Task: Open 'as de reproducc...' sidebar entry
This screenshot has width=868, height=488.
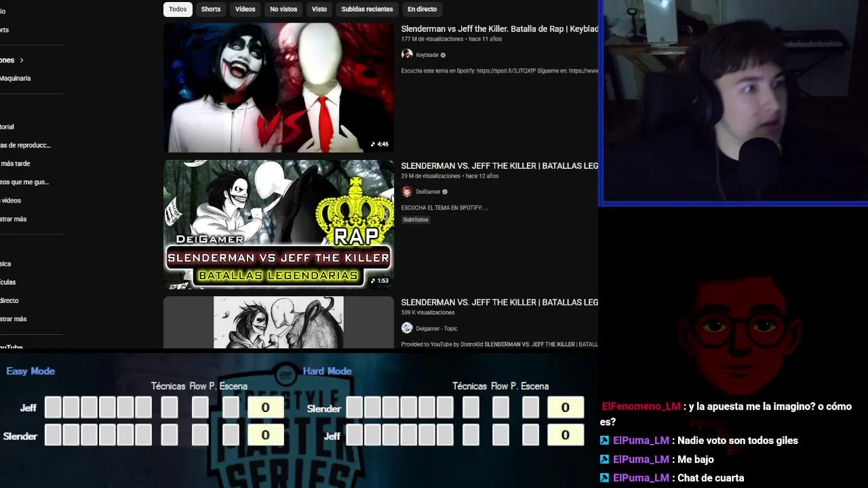Action: point(25,145)
